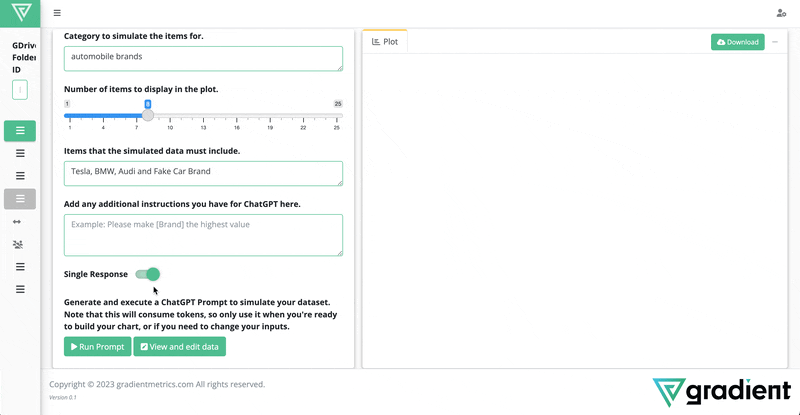Click the must-include items field with Tesla, BMW
This screenshot has height=415, width=800.
tap(203, 174)
